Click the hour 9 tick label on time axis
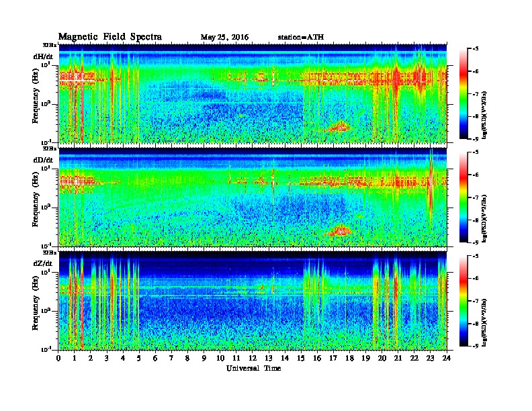The height and width of the screenshot is (411, 532). (204, 358)
